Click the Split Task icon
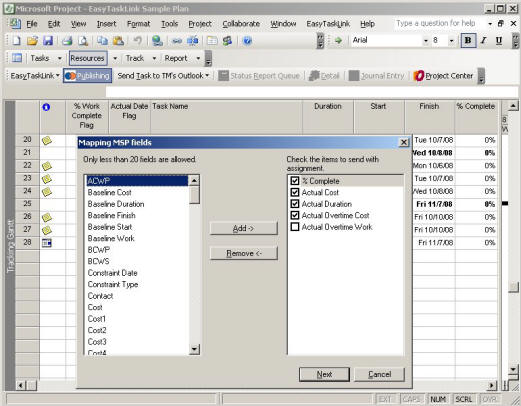The image size is (521, 406). (193, 41)
